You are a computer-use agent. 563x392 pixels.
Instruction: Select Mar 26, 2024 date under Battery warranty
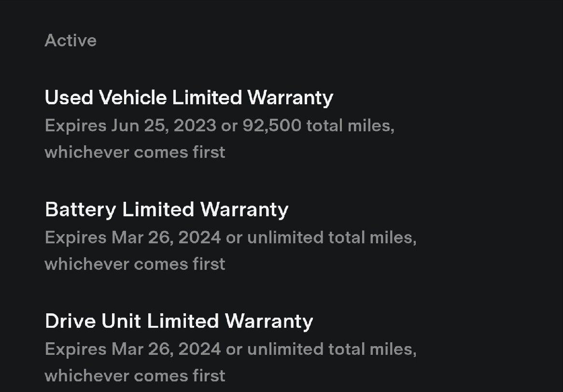(x=166, y=238)
